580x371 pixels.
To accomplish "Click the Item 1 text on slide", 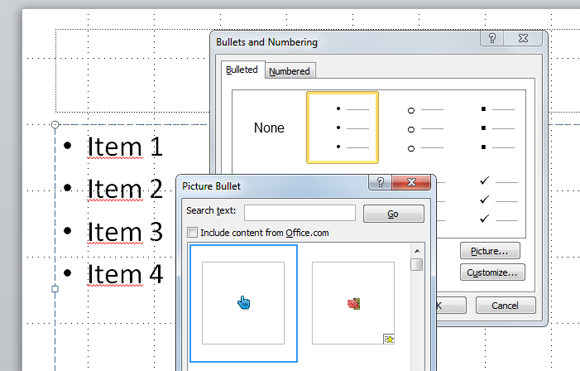I will [x=125, y=146].
